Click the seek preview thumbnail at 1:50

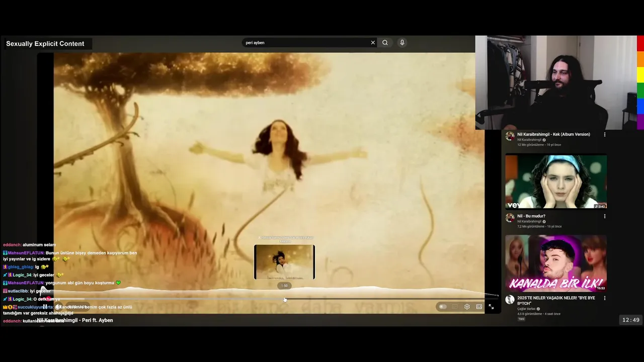[x=284, y=262]
